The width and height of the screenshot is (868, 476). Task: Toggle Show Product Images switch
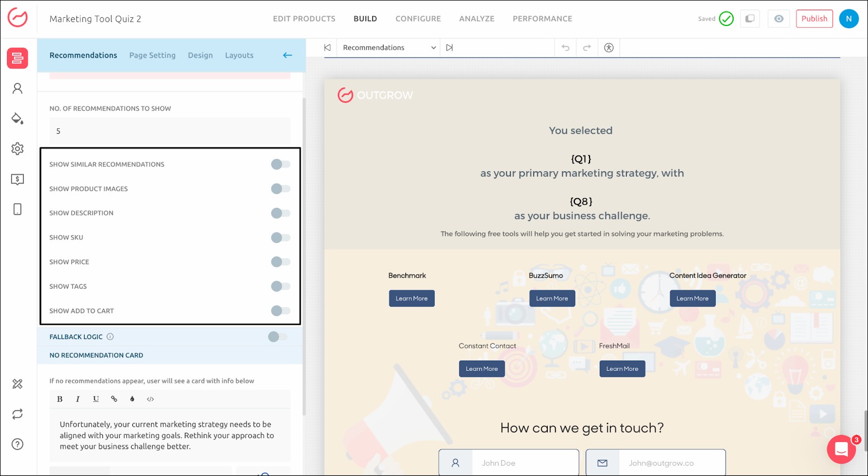[x=280, y=189]
